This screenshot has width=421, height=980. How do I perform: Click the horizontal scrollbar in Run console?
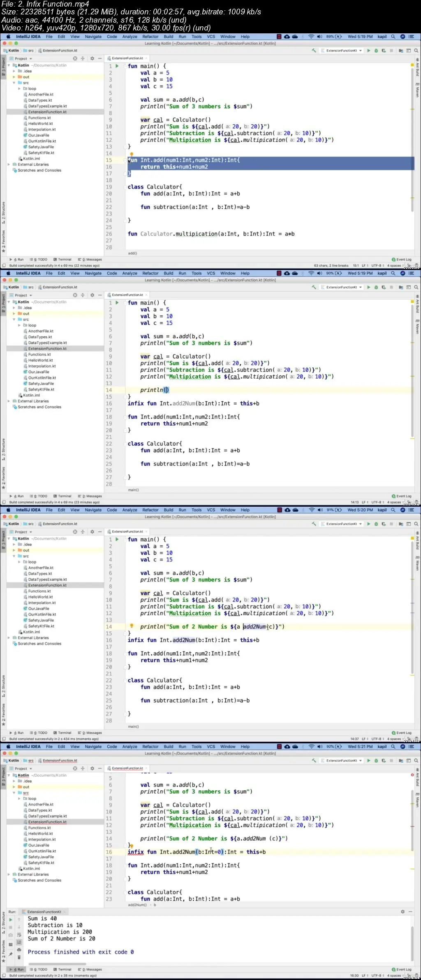57,964
